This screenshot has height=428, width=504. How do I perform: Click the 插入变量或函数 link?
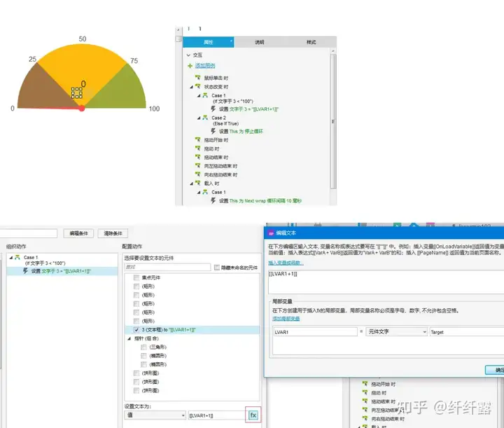[286, 263]
